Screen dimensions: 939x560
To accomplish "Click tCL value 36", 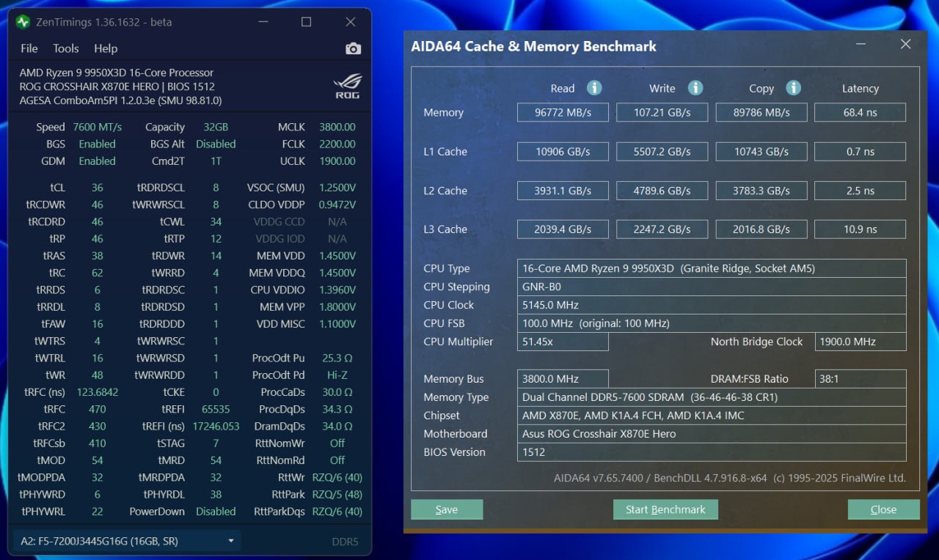I will pos(98,188).
